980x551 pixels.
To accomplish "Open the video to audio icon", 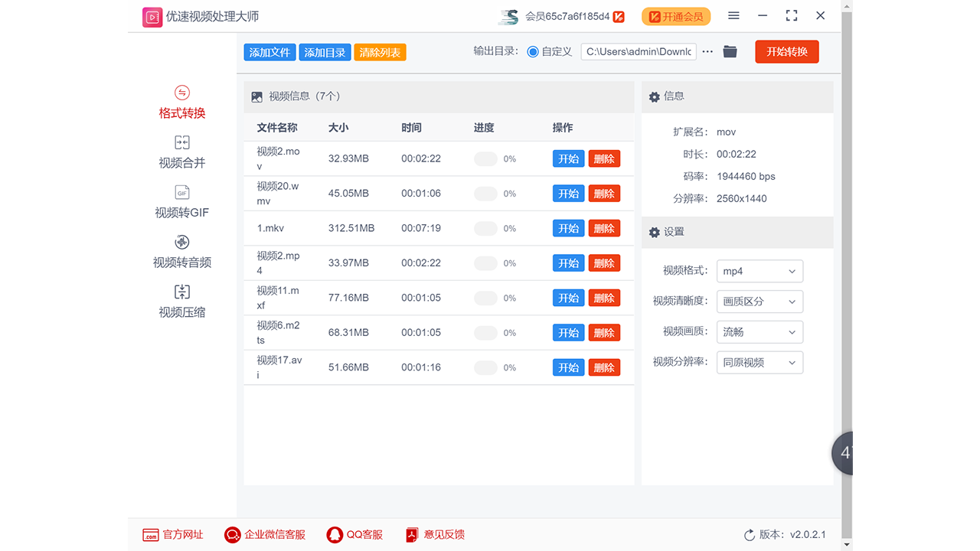I will tap(182, 243).
